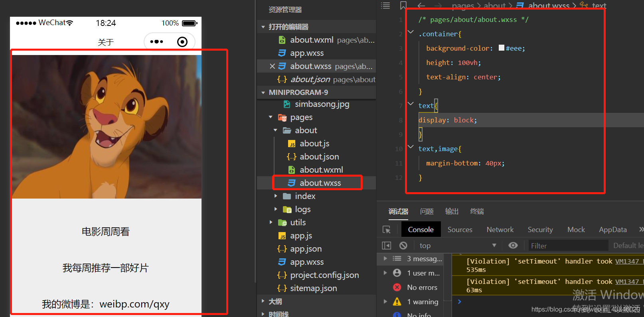Open the simulator capsule menu (three dots)
Image resolution: width=644 pixels, height=317 pixels.
156,41
